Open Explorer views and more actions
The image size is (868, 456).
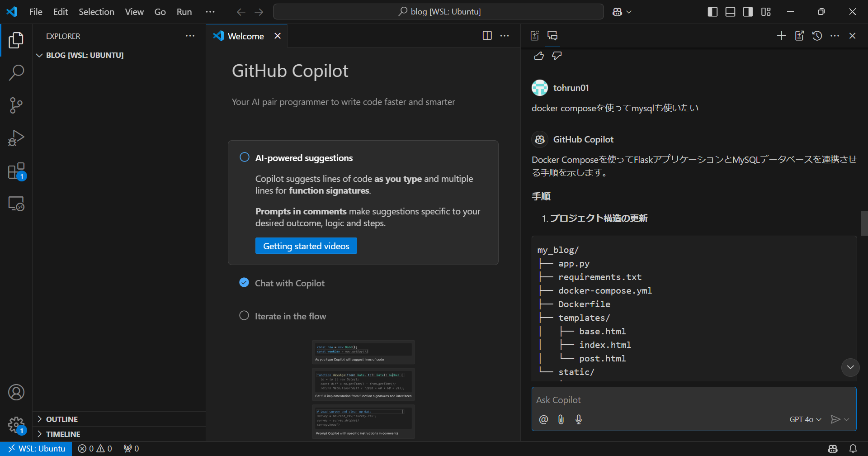tap(190, 36)
